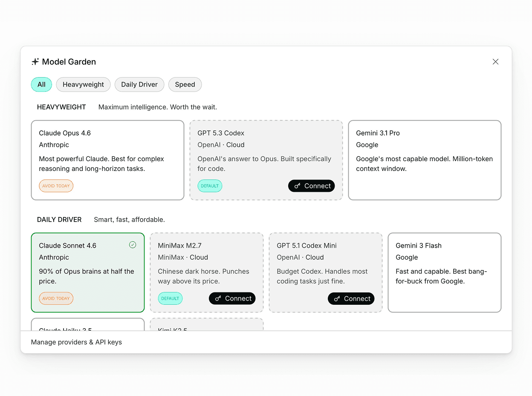The width and height of the screenshot is (532, 396).
Task: Open Manage providers & API keys
Action: pos(77,342)
